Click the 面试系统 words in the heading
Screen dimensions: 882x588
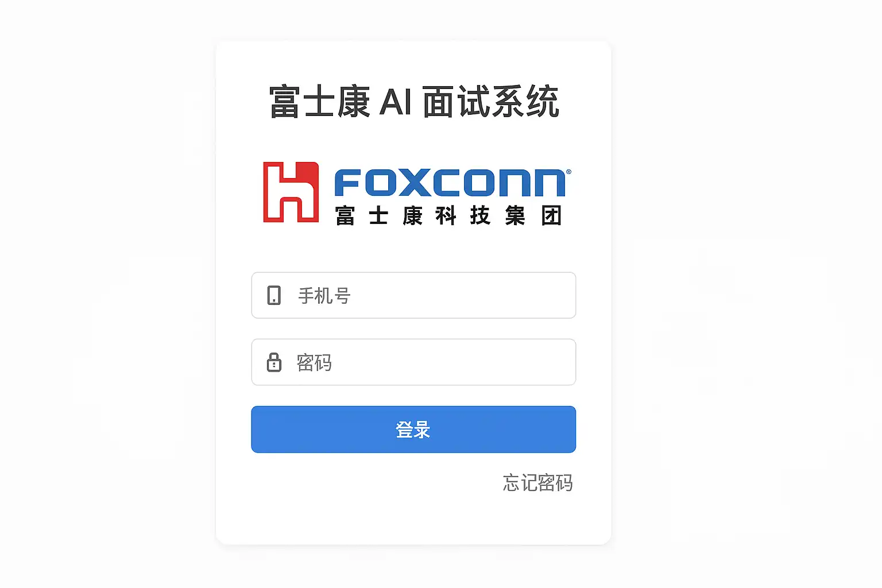[491, 102]
